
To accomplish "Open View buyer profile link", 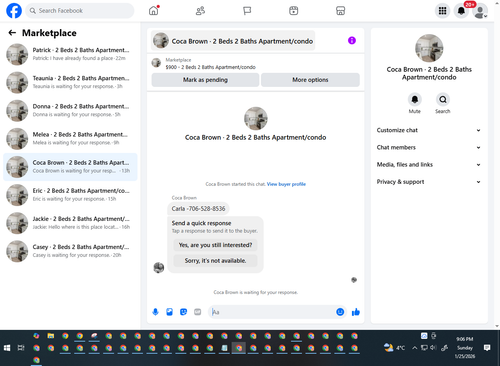I will [x=286, y=184].
